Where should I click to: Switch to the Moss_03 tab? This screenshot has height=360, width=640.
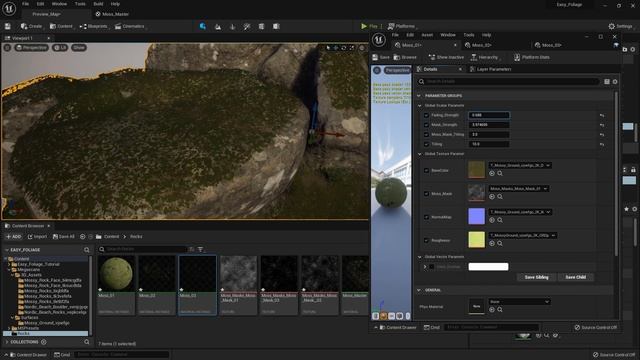point(548,45)
